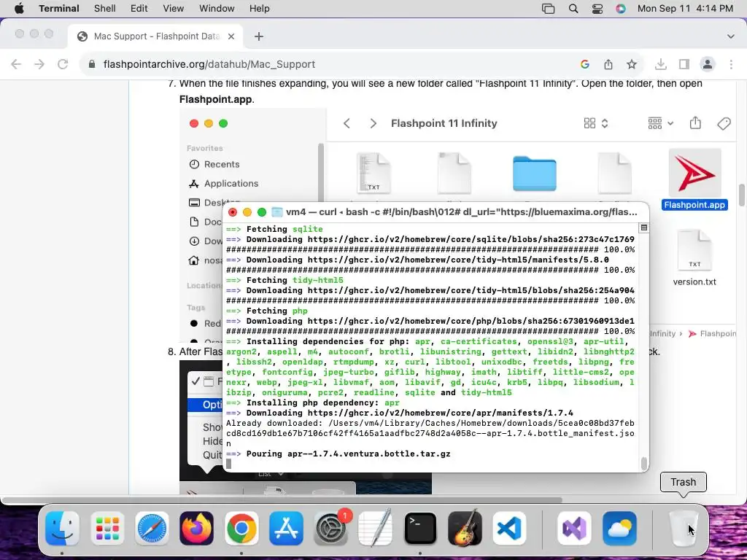Open the Edit menu
747x560 pixels.
[139, 9]
